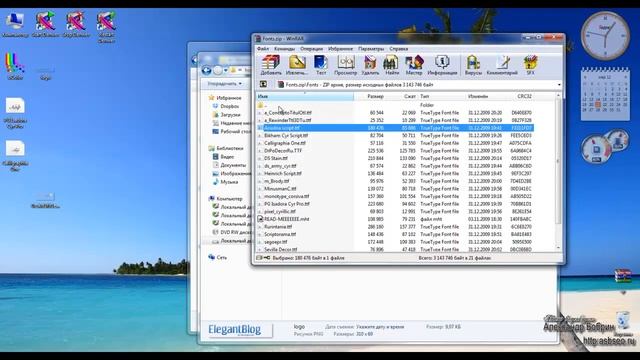Click the Информация (Info) toolbar icon
The height and width of the screenshot is (360, 640).
442,65
